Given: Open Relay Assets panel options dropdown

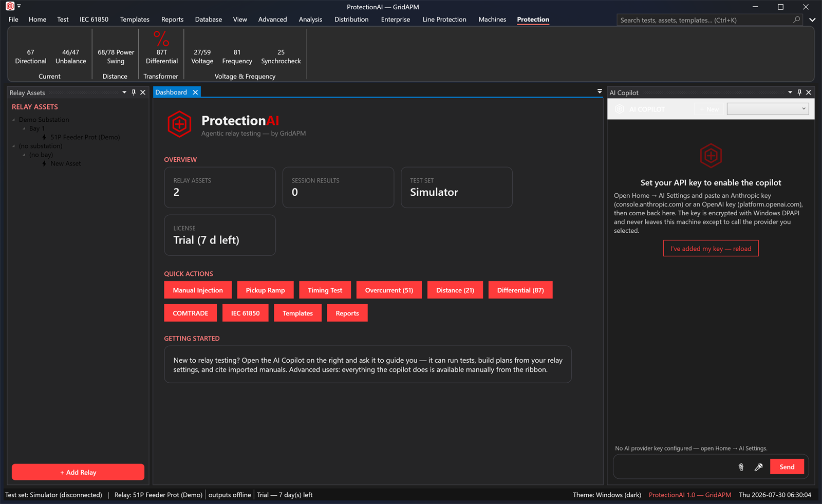Looking at the screenshot, I should pos(124,92).
